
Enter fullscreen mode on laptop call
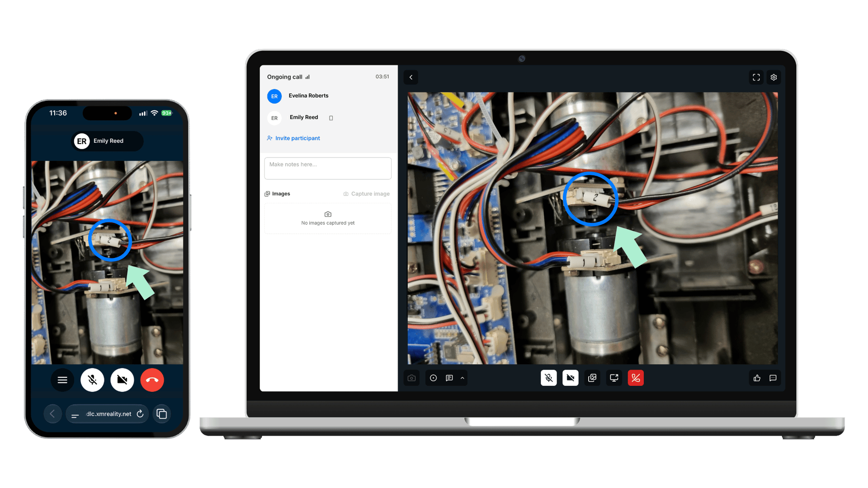coord(756,77)
